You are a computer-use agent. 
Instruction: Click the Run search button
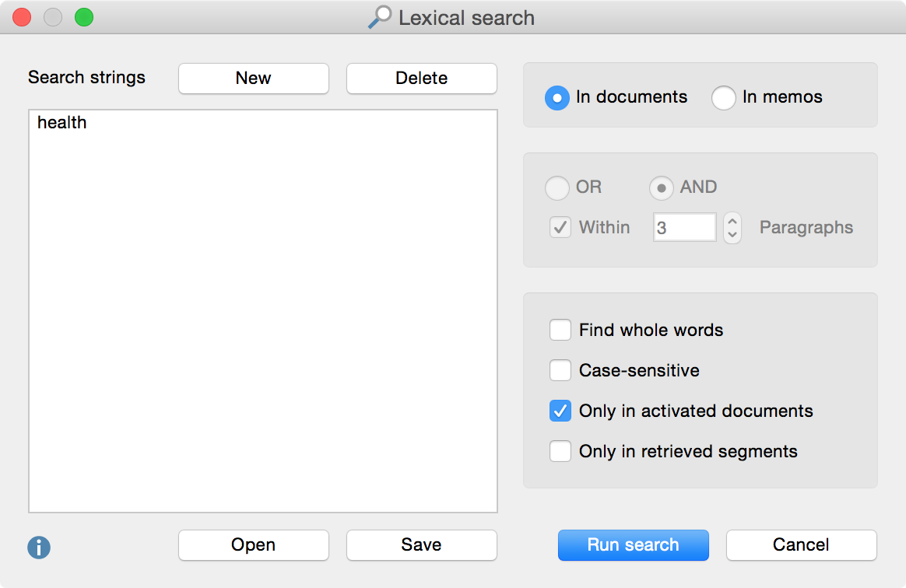tap(633, 545)
